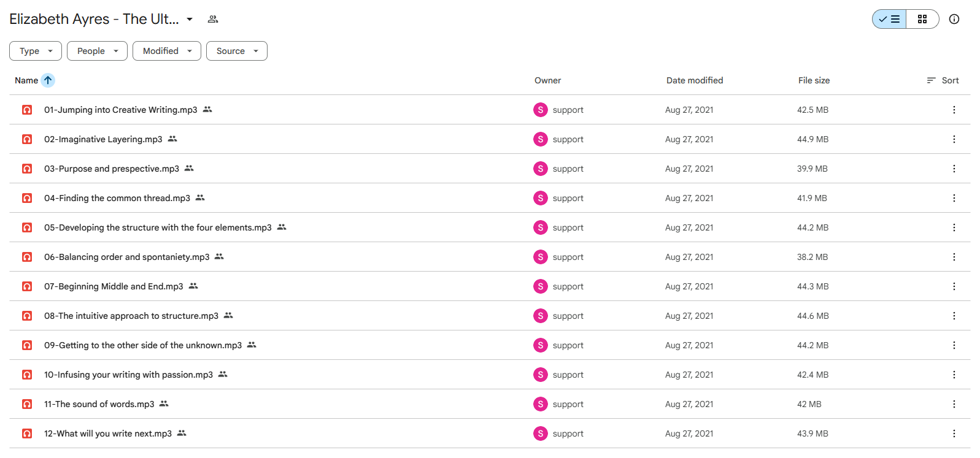Select the list layout view toggle
The height and width of the screenshot is (458, 980).
pyautogui.click(x=889, y=19)
